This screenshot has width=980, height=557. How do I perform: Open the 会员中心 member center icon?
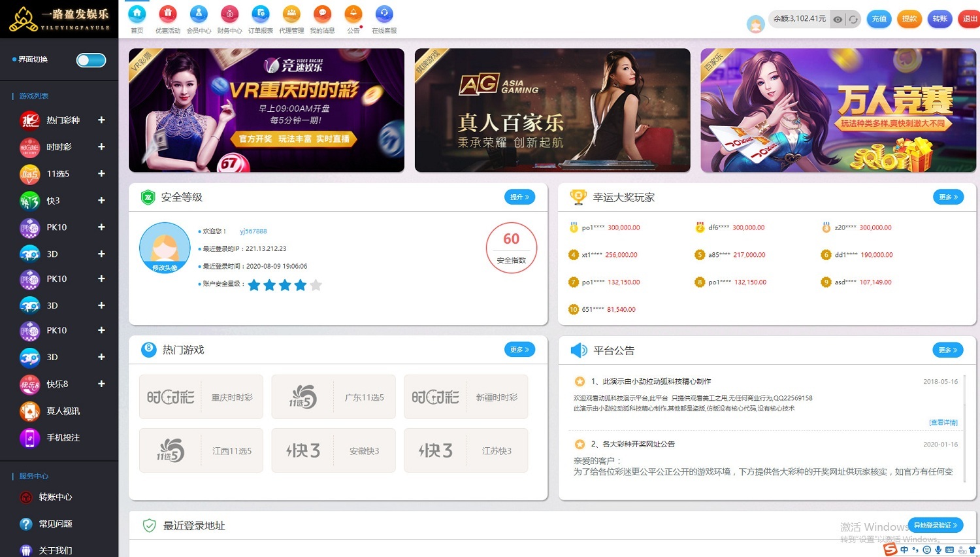coord(199,14)
